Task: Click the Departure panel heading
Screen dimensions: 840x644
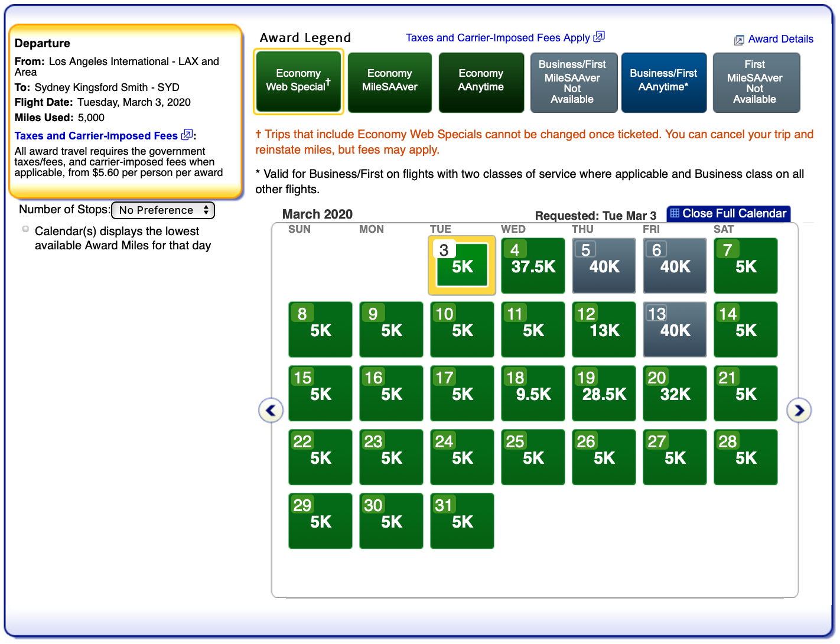Action: coord(43,43)
